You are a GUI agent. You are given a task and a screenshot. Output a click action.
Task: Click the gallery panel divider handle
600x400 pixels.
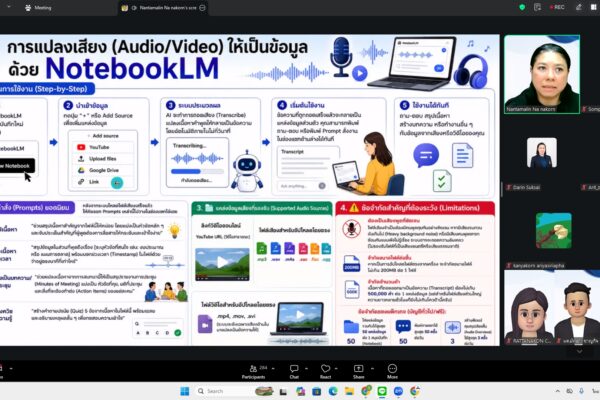click(x=502, y=189)
